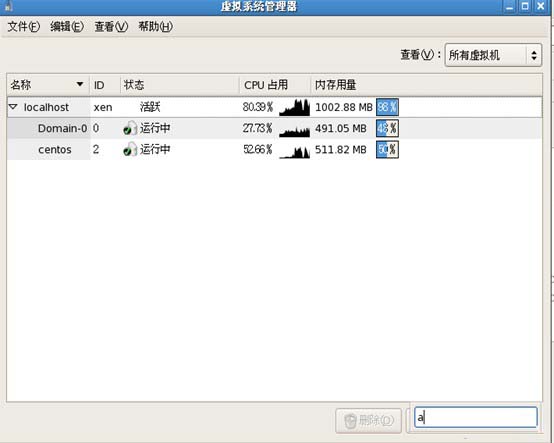
Task: Sort by the 名称 column arrow
Action: pyautogui.click(x=80, y=84)
